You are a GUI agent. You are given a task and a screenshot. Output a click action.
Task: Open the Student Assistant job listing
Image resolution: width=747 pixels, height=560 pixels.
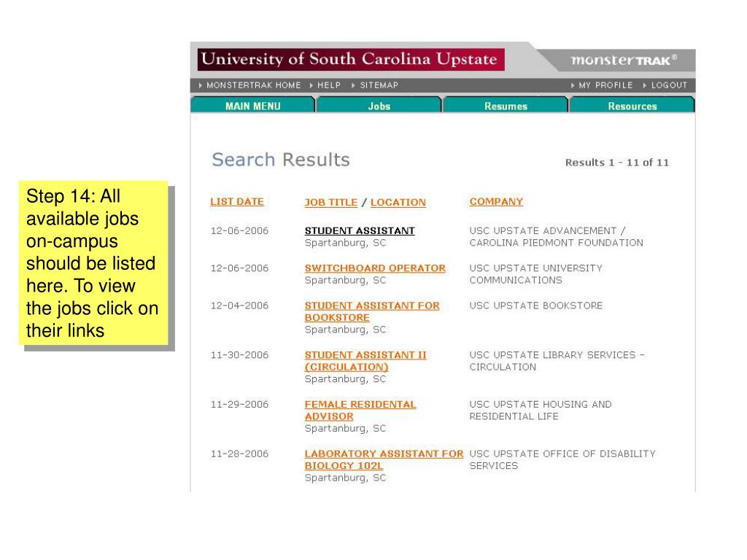(x=360, y=231)
